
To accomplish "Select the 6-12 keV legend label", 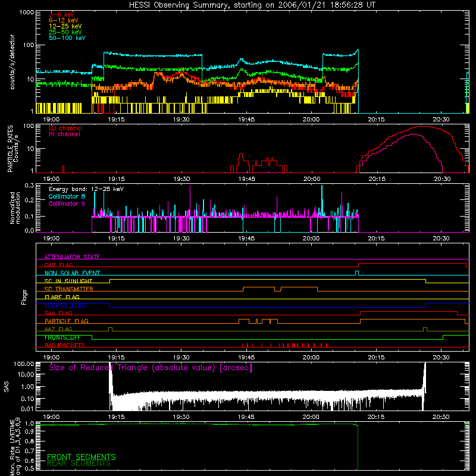I will 64,20.
